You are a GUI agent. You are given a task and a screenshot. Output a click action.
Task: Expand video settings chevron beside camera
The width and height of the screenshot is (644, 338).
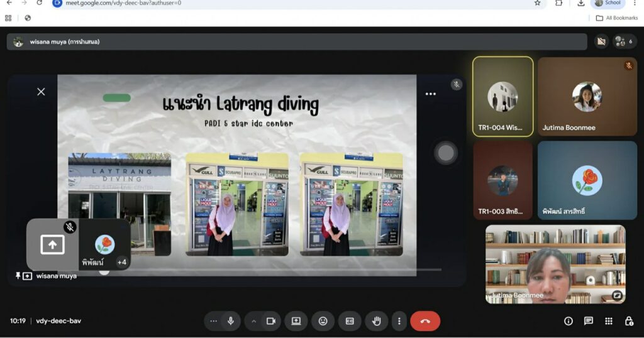click(254, 321)
